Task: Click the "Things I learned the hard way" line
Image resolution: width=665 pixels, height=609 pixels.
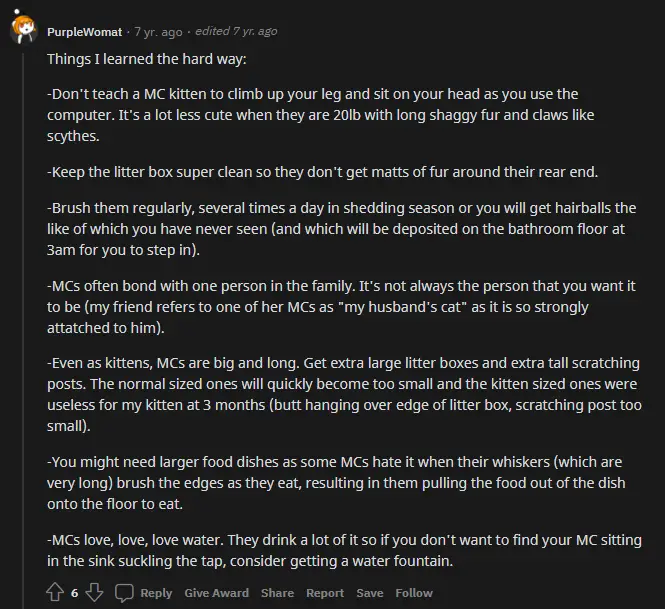Action: tap(147, 59)
